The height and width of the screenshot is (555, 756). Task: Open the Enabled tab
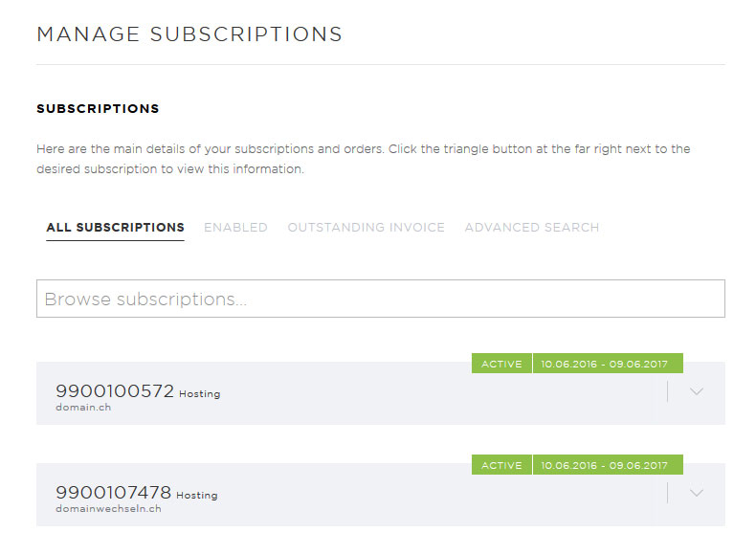pyautogui.click(x=235, y=227)
